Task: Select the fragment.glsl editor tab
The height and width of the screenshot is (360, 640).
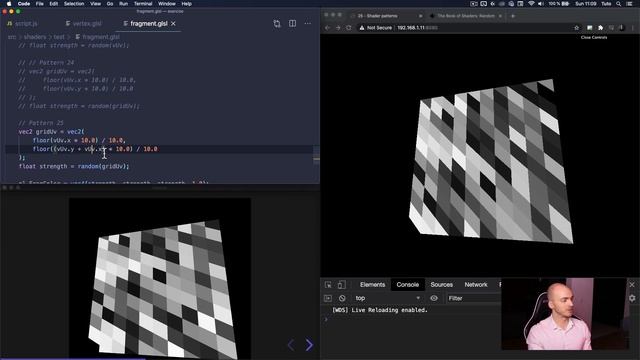Action: click(x=146, y=24)
